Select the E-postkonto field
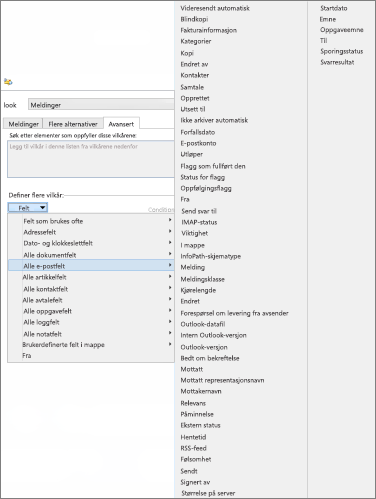The image size is (376, 499). pyautogui.click(x=198, y=143)
